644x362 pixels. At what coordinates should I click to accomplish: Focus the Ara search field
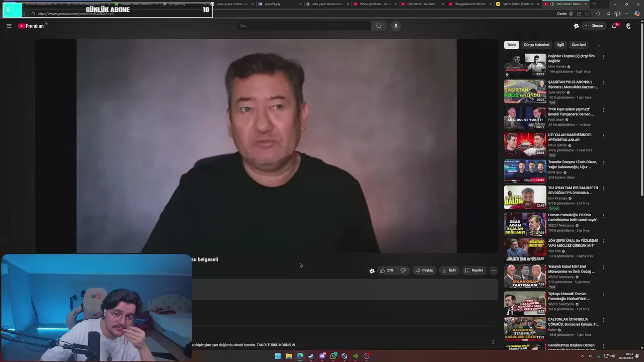[304, 26]
